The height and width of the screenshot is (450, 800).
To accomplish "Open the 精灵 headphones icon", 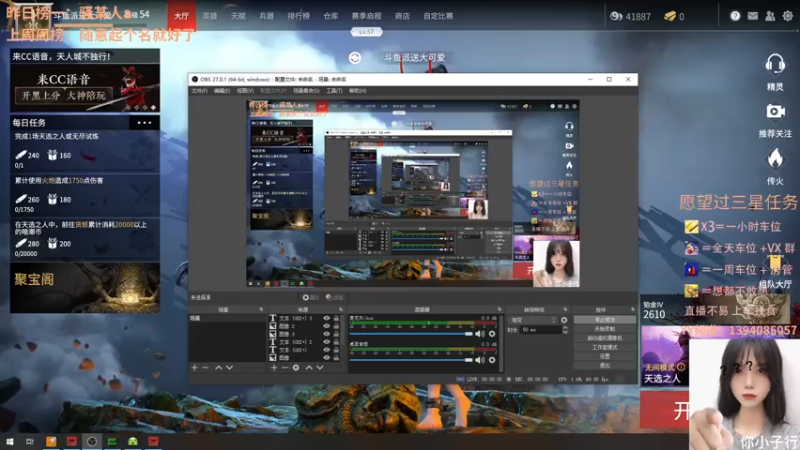I will 775,65.
